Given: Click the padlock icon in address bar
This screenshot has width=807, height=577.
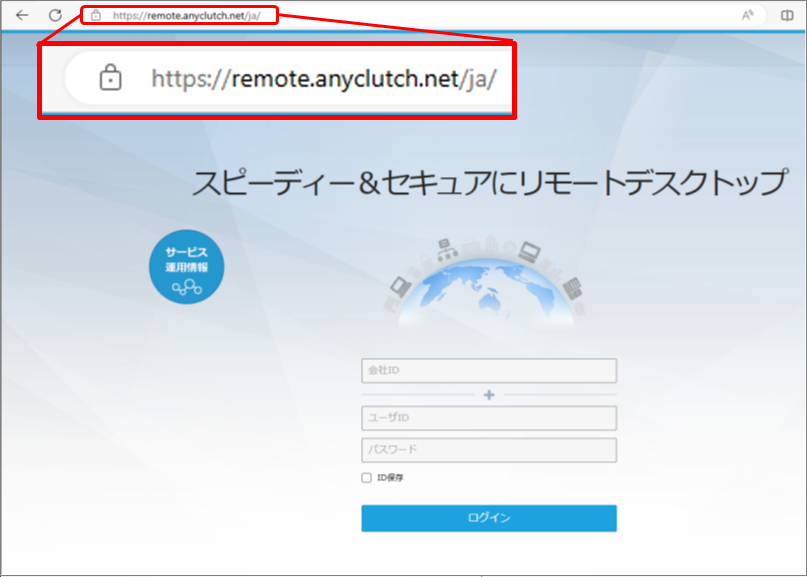Looking at the screenshot, I should click(x=96, y=15).
